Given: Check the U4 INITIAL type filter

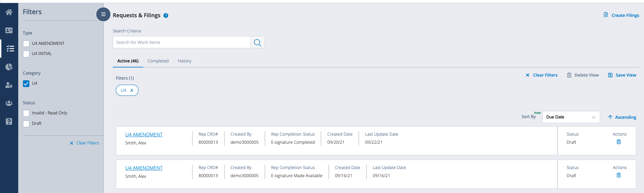Looking at the screenshot, I should tap(26, 54).
